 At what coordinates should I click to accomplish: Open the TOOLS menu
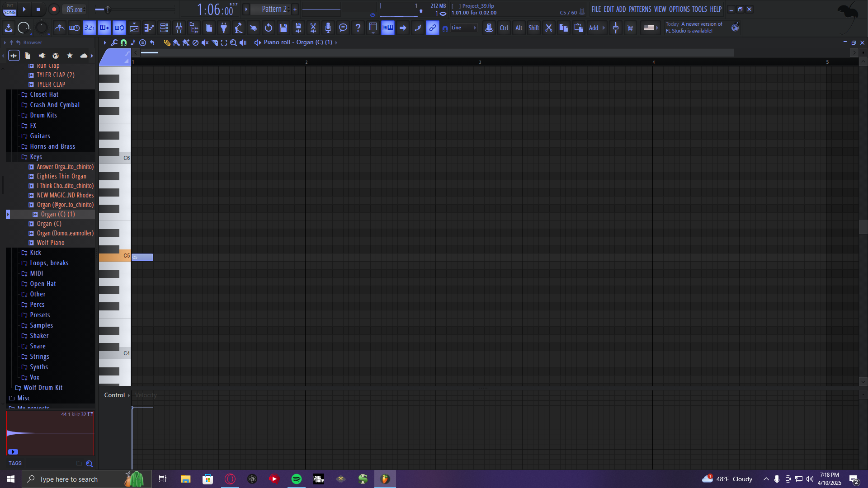(699, 9)
